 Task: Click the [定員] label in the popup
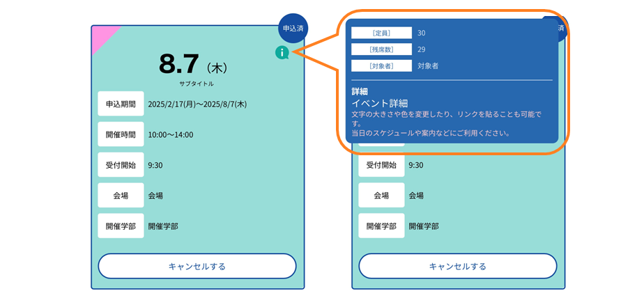click(381, 33)
